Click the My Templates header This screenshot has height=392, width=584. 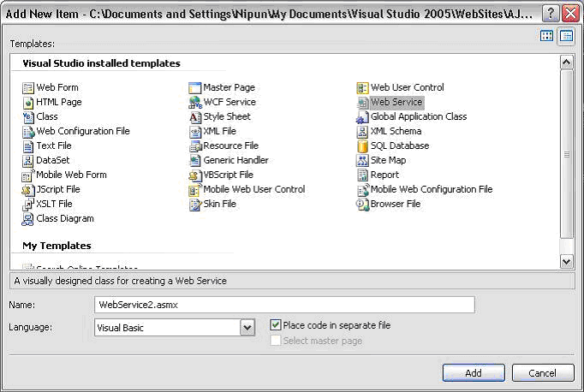click(57, 246)
